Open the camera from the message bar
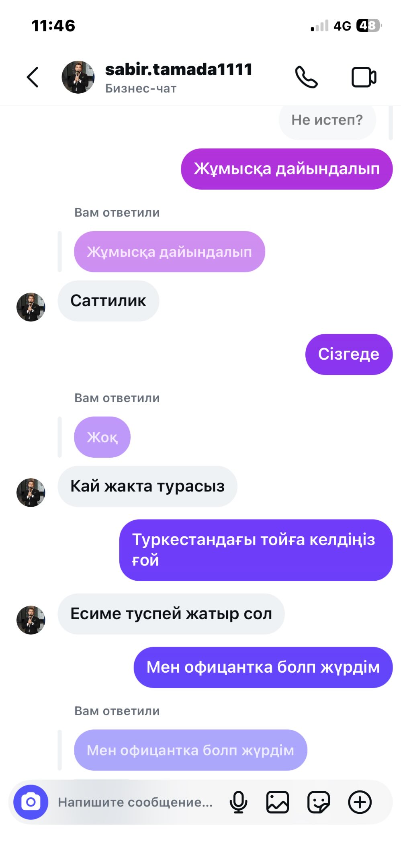401x868 pixels. pos(31,802)
